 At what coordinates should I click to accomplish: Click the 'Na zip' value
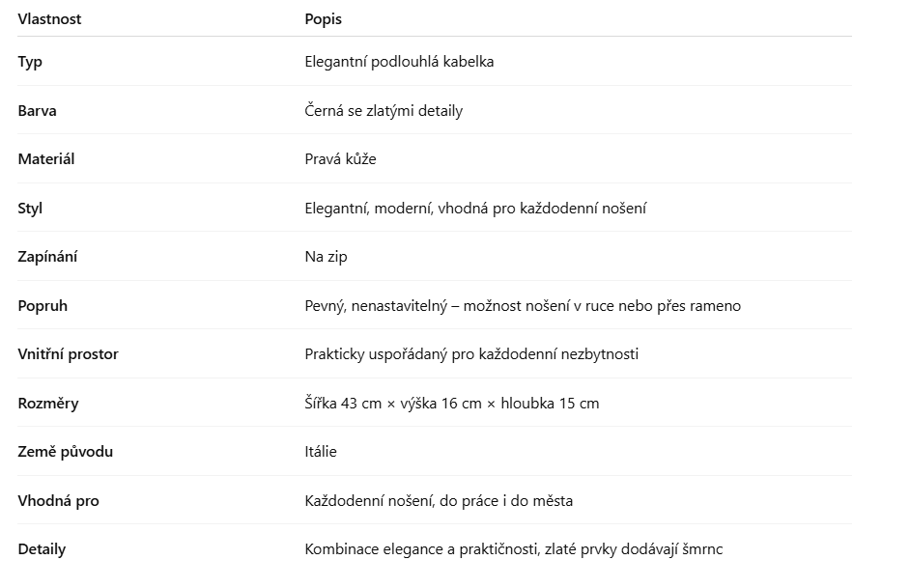(x=326, y=257)
